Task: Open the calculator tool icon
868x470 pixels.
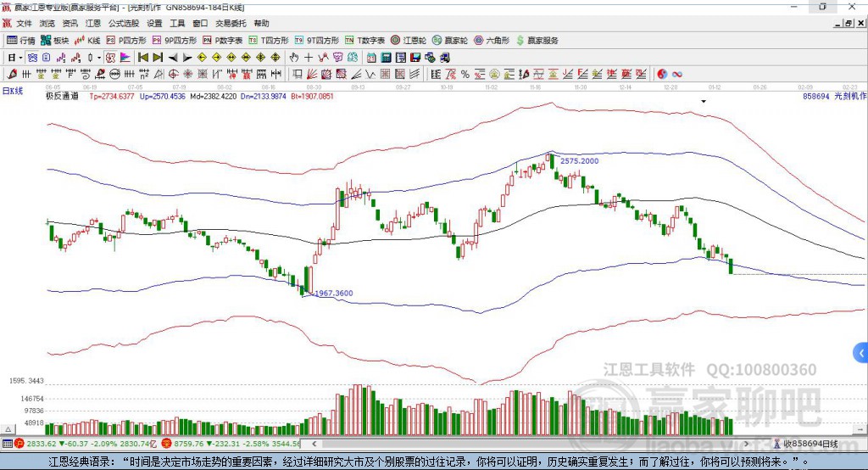Action: (x=386, y=58)
